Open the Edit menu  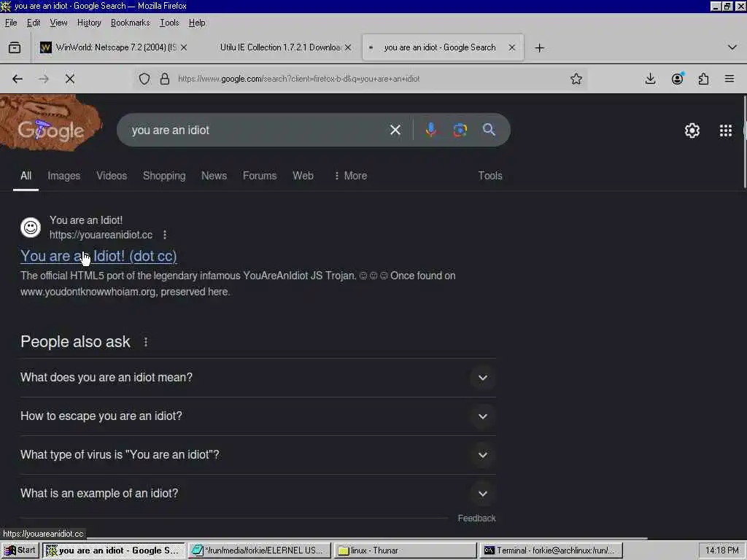coord(34,23)
